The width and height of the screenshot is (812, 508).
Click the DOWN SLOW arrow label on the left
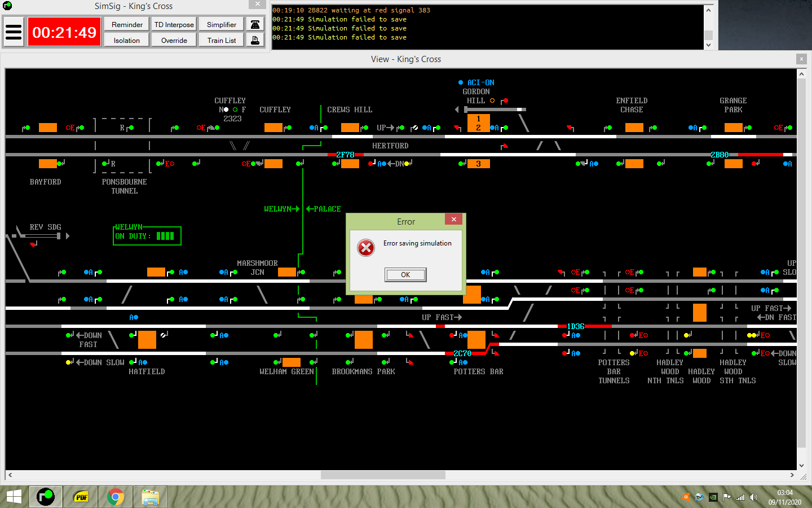pos(100,362)
